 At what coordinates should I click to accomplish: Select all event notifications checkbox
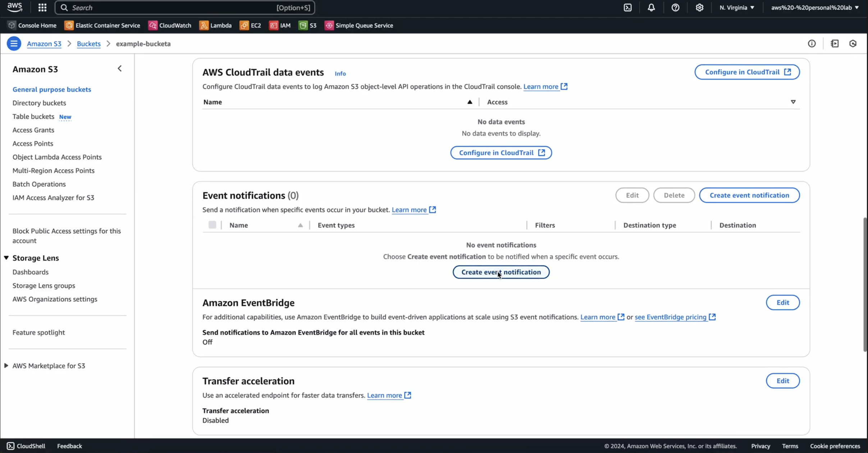pos(212,225)
